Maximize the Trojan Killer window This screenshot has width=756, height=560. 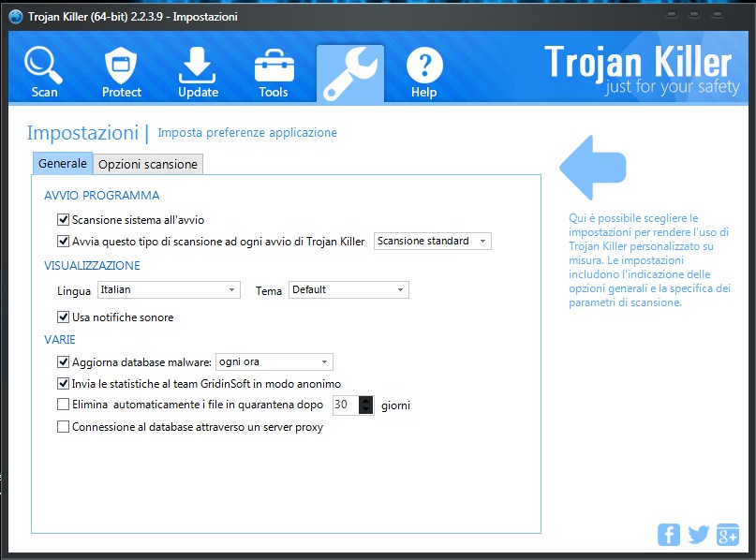click(694, 14)
